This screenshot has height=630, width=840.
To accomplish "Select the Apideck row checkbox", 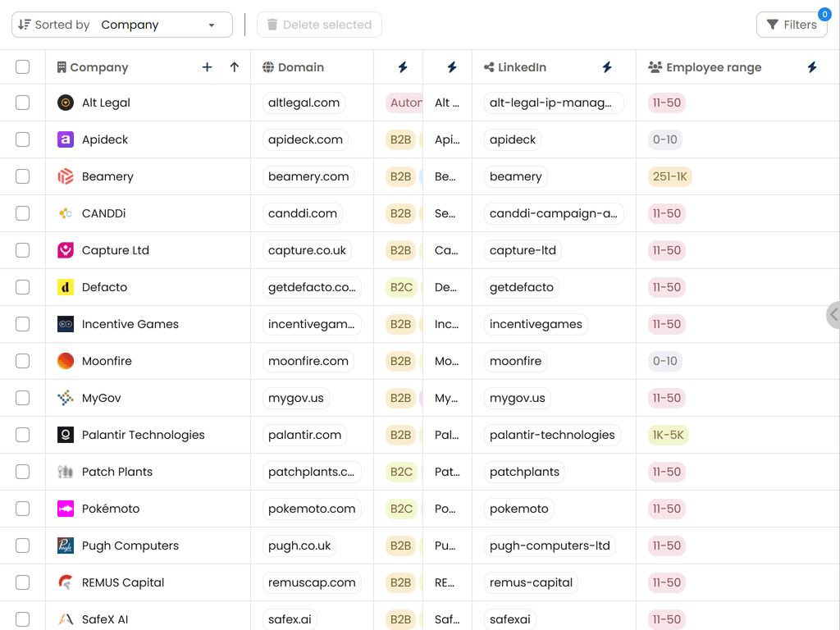I will point(22,139).
